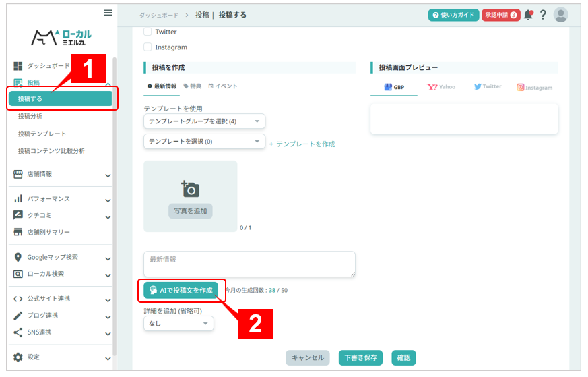Click the hamburger menu icon
Viewport: 588px width, 377px height.
pos(108,13)
